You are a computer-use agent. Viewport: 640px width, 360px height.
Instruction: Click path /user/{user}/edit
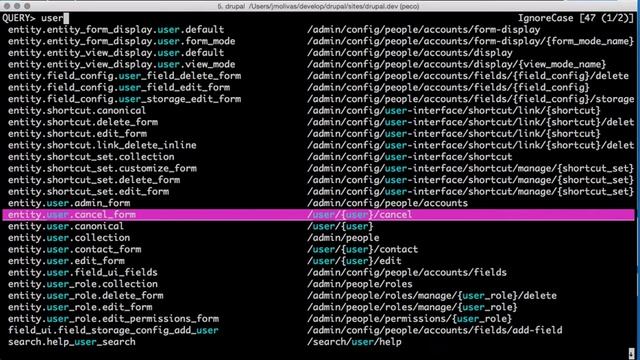(354, 261)
